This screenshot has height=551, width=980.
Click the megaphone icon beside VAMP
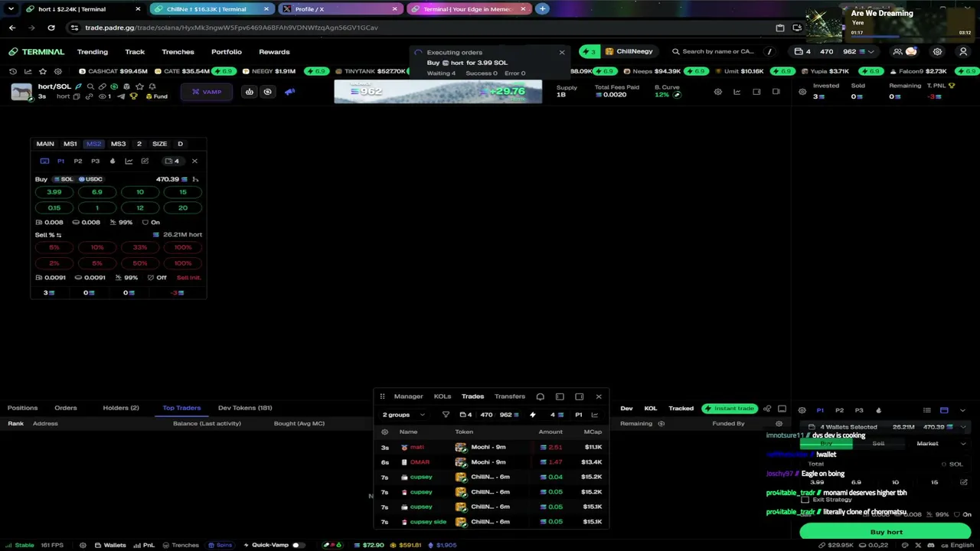point(289,92)
